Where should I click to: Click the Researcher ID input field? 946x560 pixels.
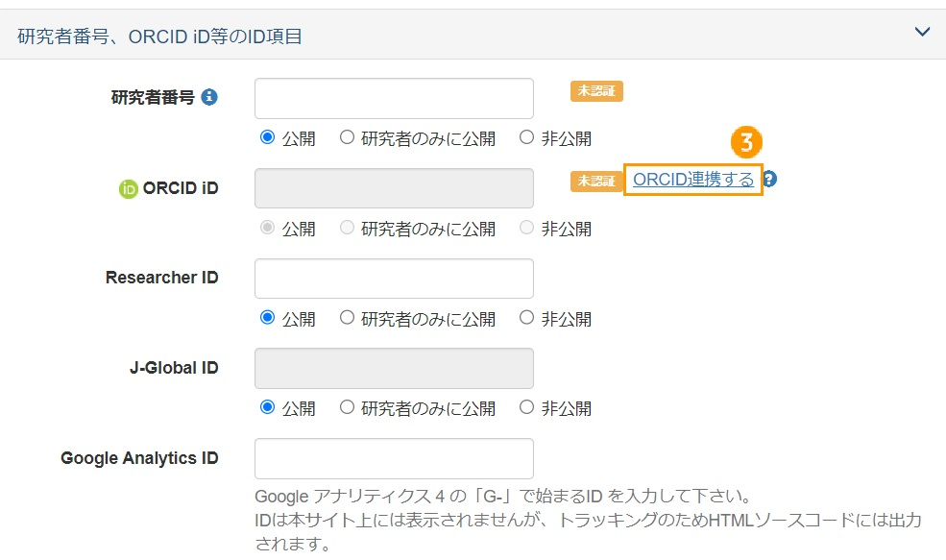[394, 278]
